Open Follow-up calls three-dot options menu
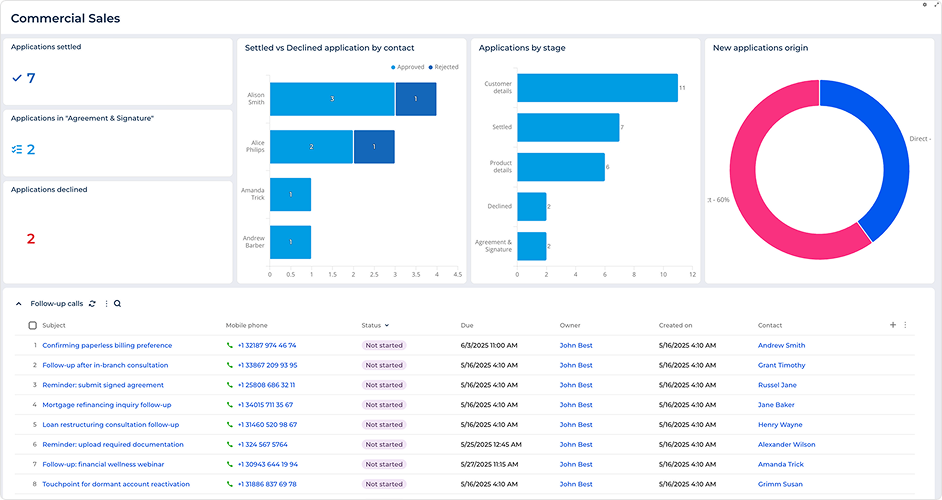The width and height of the screenshot is (942, 500). click(x=106, y=303)
